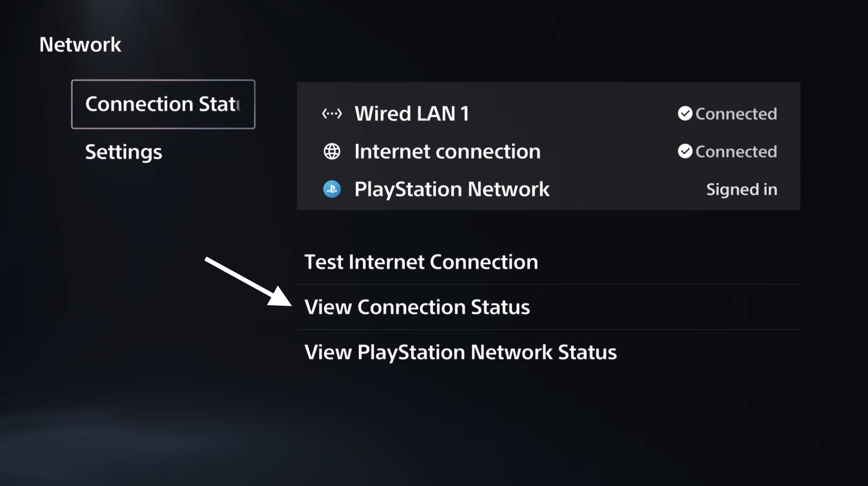The image size is (868, 486).
Task: Click the Connected text for Wired LAN 1
Action: point(736,114)
